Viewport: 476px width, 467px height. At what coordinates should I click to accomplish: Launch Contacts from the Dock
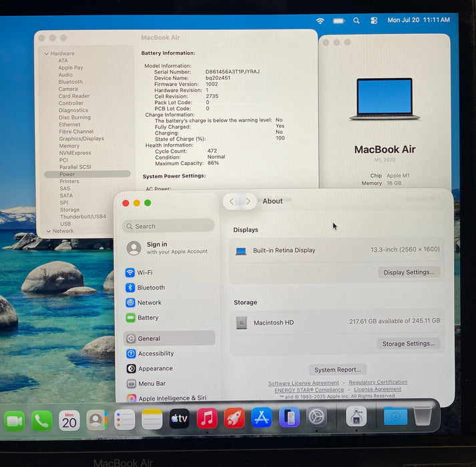coord(97,420)
